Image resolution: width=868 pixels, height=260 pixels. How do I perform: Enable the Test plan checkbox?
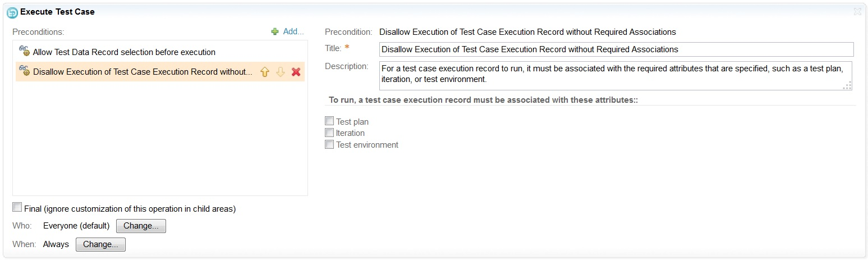tap(329, 121)
